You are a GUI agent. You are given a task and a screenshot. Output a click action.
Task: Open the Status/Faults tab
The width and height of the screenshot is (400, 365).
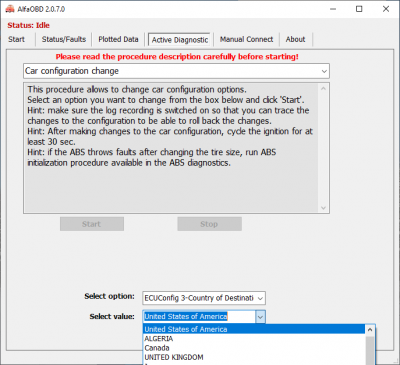pyautogui.click(x=64, y=39)
